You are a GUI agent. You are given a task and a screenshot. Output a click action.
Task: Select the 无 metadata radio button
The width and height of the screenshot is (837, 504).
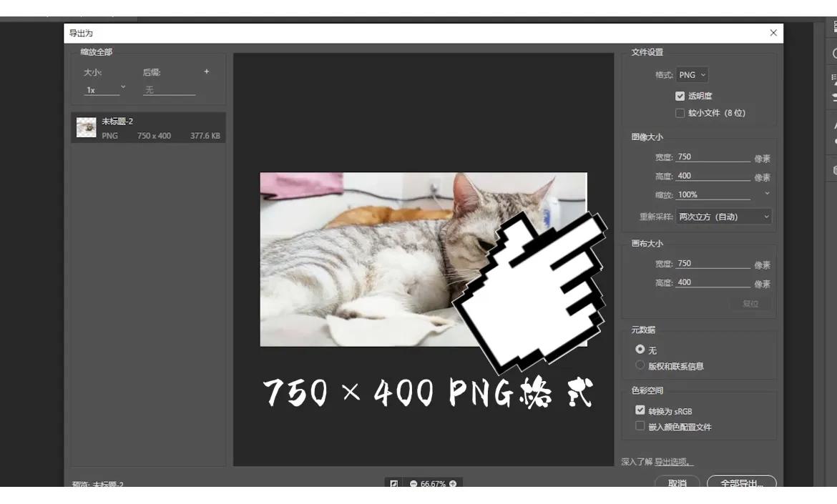click(x=640, y=350)
